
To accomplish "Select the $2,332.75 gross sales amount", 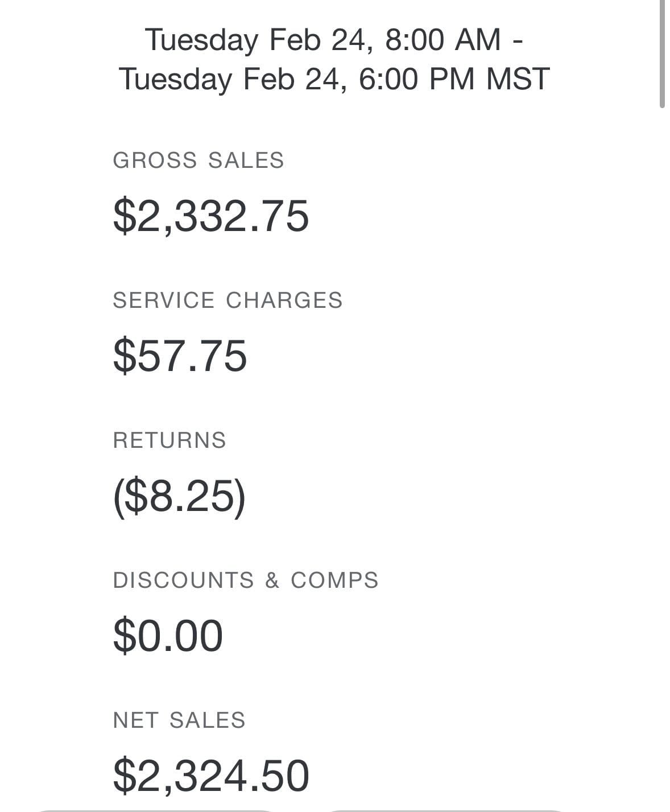I will pos(211,216).
